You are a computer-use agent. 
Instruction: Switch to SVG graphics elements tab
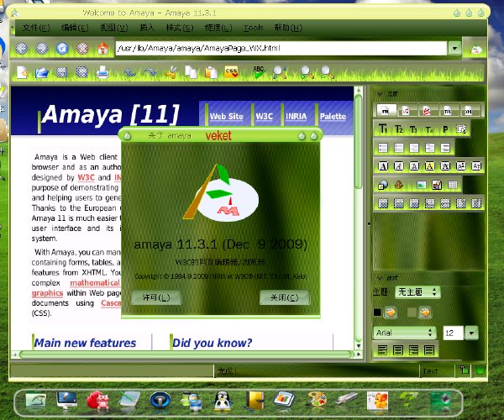427,111
